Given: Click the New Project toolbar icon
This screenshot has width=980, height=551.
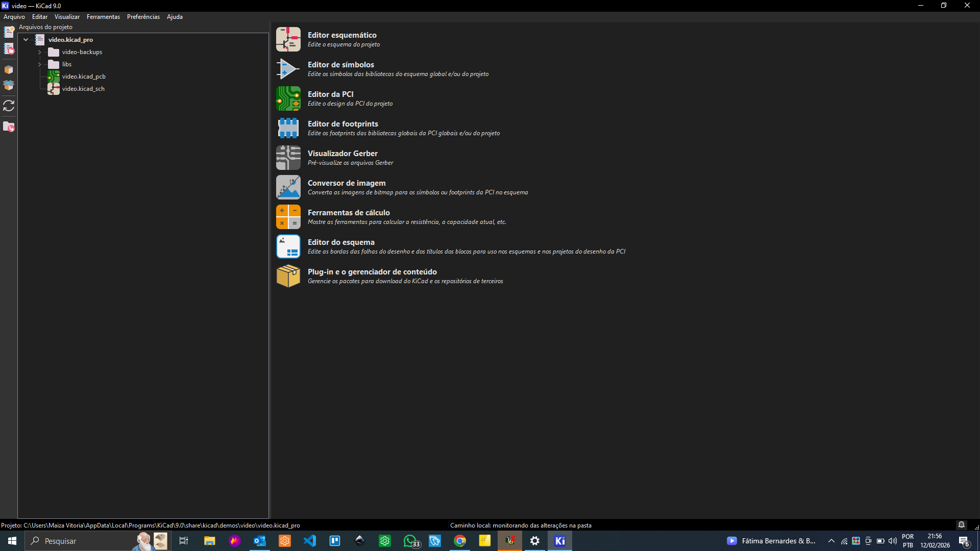Looking at the screenshot, I should coord(9,32).
